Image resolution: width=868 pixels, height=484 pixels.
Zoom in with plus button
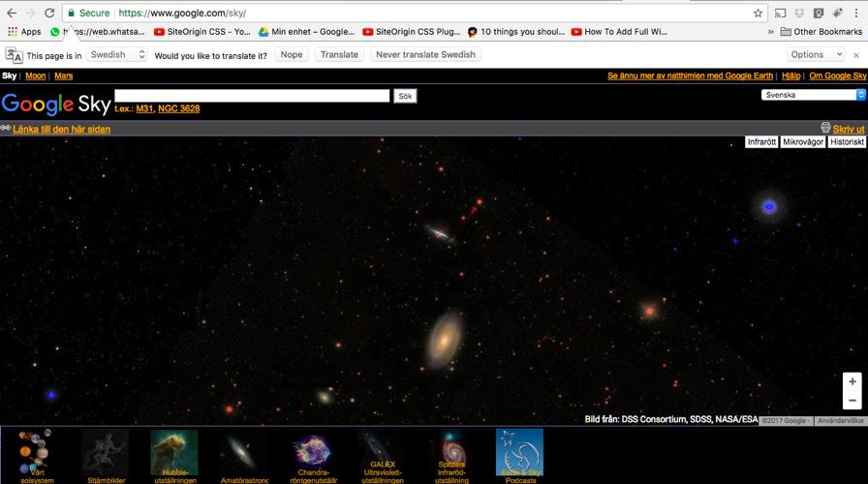click(x=852, y=381)
